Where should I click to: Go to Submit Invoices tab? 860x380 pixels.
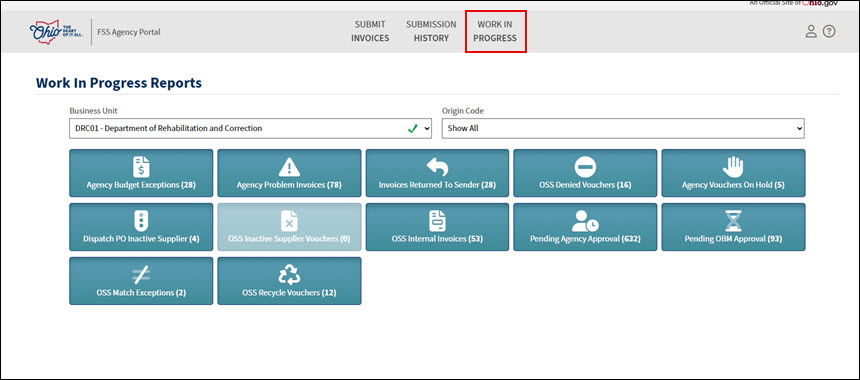[370, 31]
